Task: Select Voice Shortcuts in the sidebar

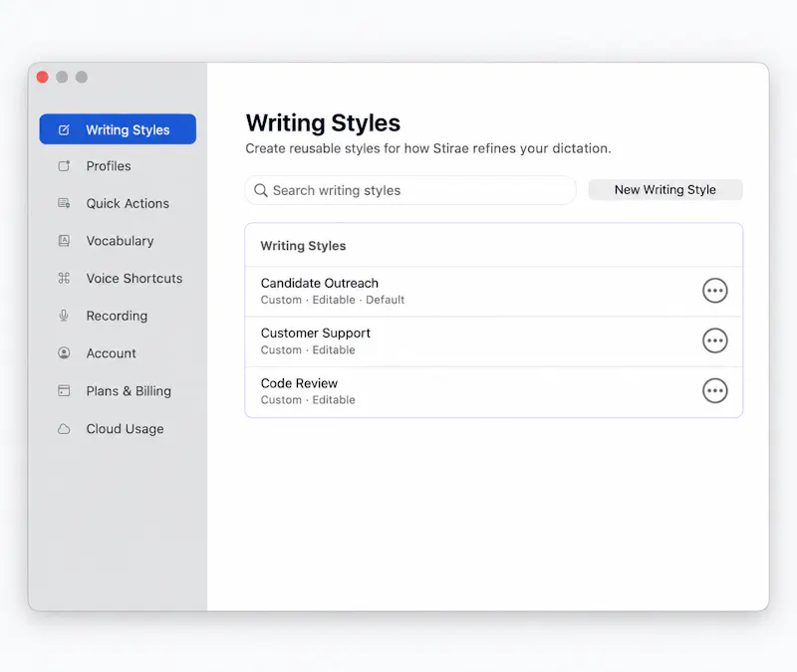Action: tap(118, 278)
